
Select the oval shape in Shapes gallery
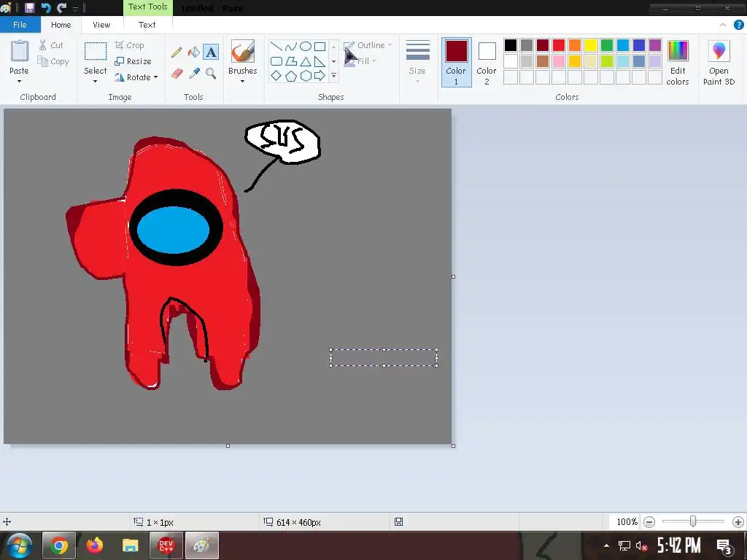[306, 47]
